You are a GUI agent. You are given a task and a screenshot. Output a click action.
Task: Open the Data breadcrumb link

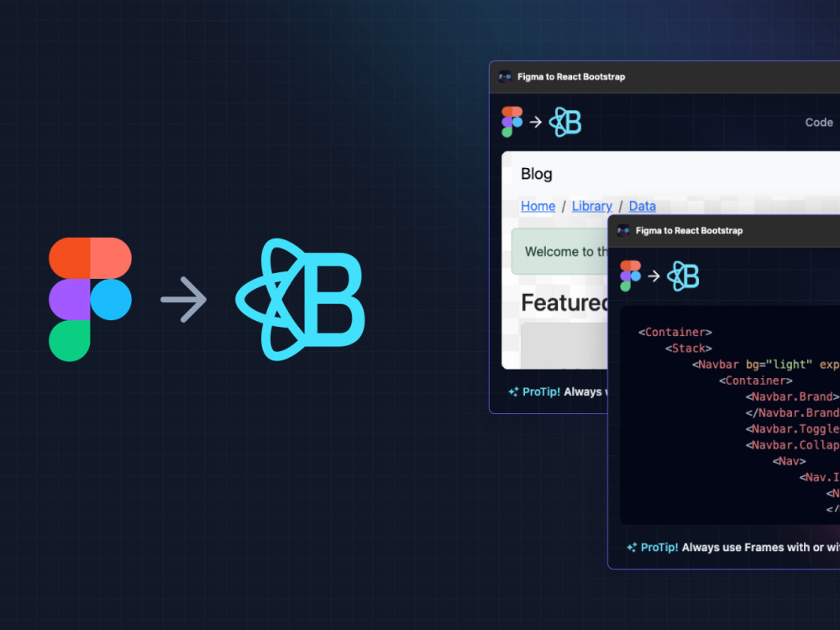(643, 206)
